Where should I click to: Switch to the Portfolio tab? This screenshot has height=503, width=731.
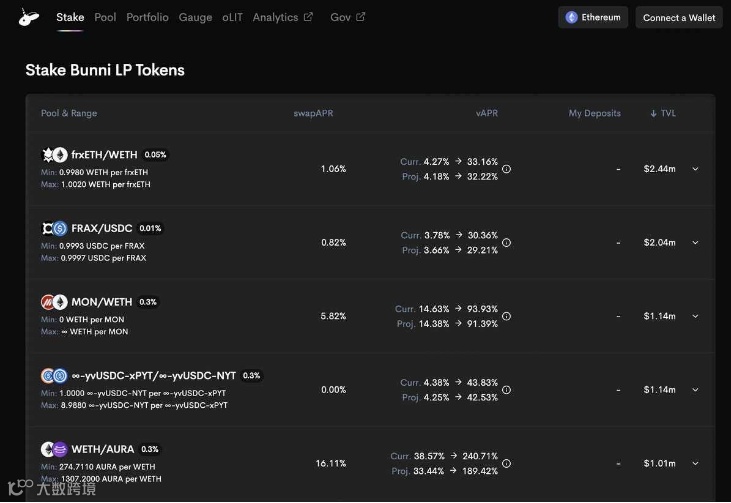[x=147, y=17]
